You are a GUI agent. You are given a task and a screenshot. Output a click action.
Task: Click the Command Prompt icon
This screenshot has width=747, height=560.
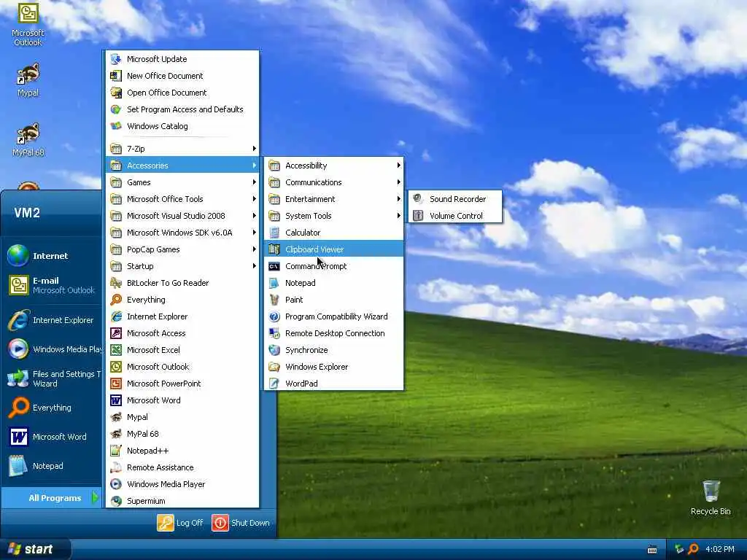pos(274,266)
